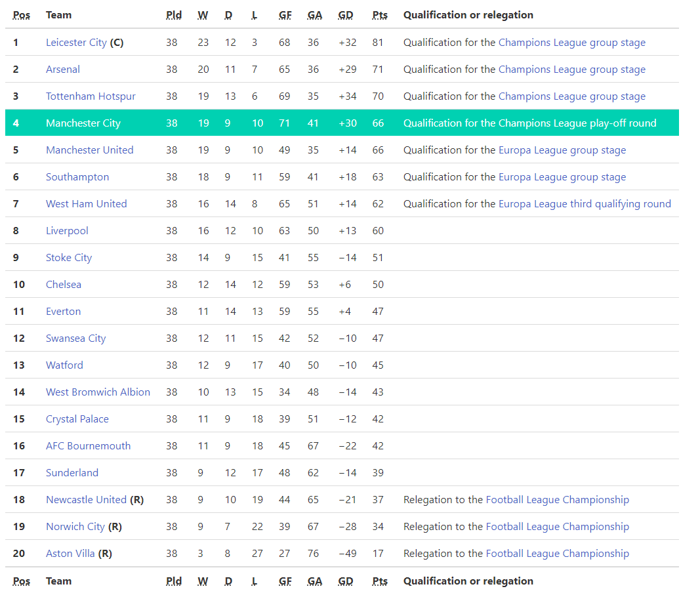Click the GF abbreviation in the top header
The width and height of the screenshot is (700, 595).
pos(285,15)
